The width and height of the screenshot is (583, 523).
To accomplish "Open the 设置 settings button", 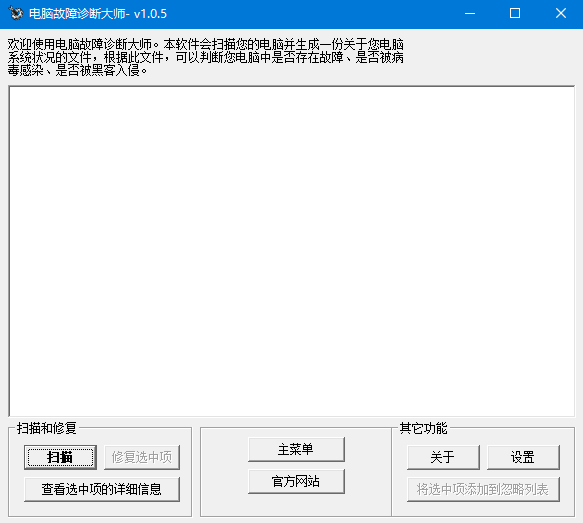I will [523, 457].
